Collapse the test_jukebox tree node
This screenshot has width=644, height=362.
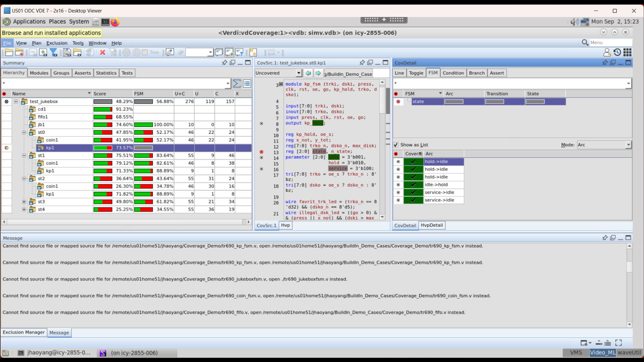click(x=16, y=102)
